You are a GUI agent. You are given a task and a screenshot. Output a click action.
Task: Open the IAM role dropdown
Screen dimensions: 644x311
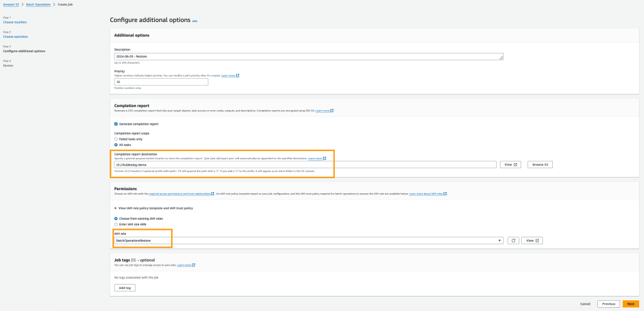pos(308,240)
